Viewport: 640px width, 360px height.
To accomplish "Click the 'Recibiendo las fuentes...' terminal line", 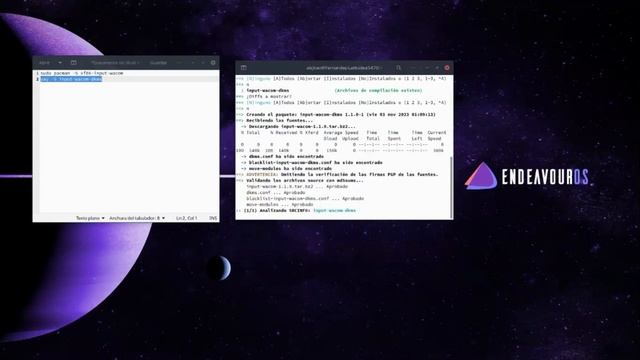I will pyautogui.click(x=280, y=121).
